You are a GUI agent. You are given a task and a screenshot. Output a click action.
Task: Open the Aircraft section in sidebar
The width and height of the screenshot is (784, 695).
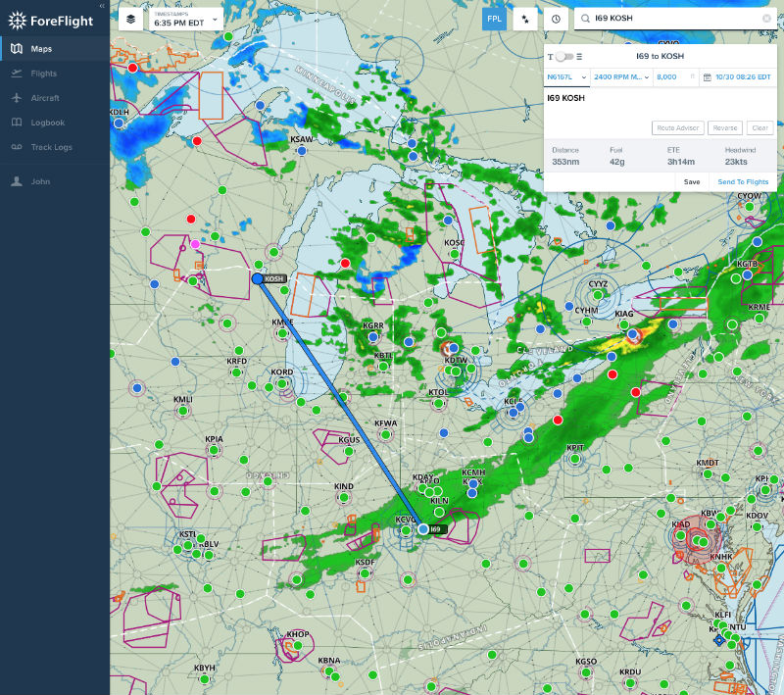click(x=44, y=98)
